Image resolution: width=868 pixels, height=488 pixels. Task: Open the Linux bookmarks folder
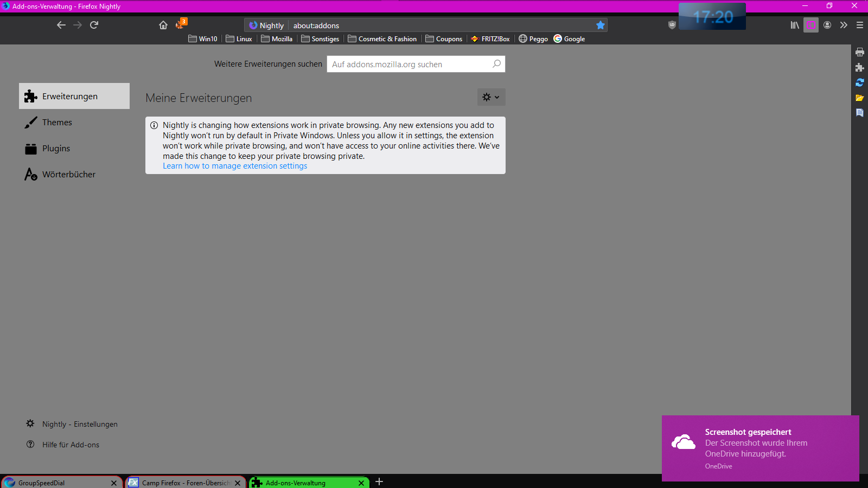[239, 39]
